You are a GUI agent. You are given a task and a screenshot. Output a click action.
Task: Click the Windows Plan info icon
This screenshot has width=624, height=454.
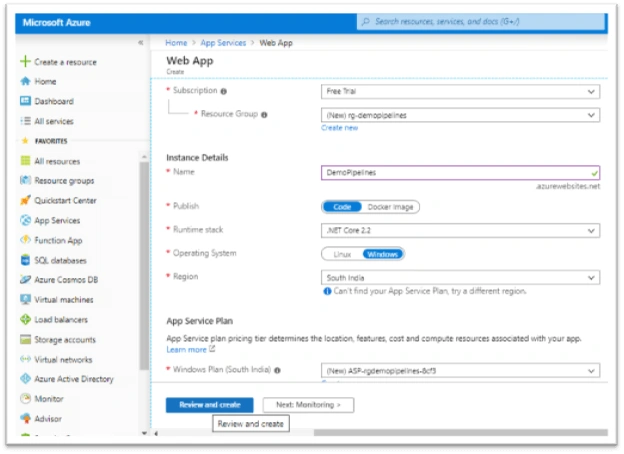tap(277, 370)
